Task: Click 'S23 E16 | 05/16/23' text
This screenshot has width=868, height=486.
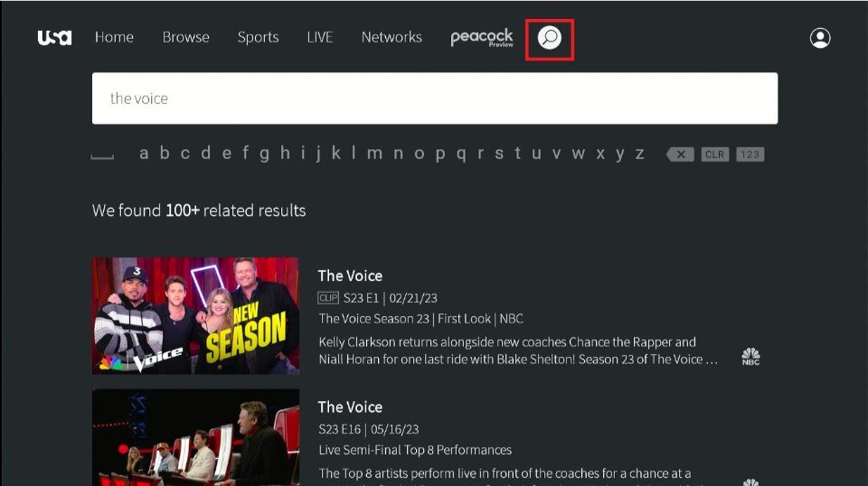Action: pos(369,429)
